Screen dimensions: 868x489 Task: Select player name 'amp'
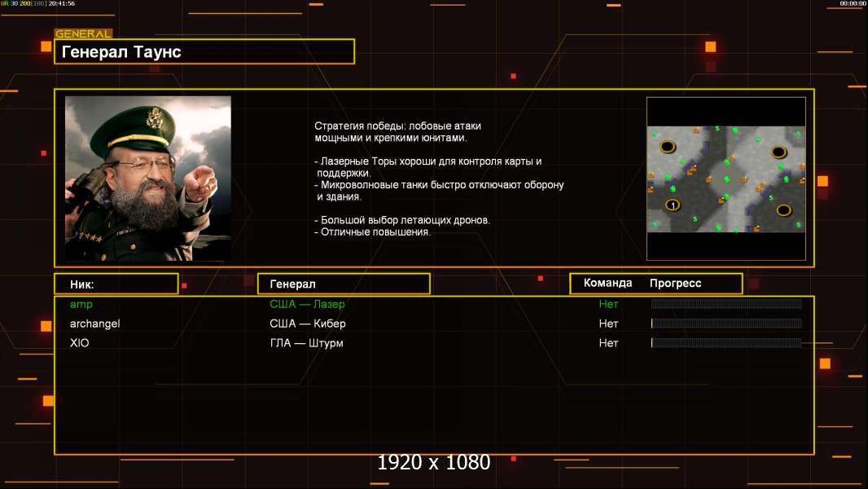pyautogui.click(x=81, y=304)
